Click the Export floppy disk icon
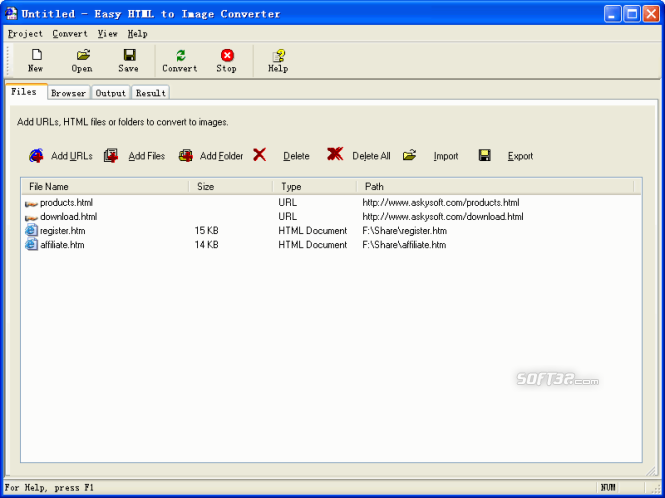The width and height of the screenshot is (665, 498). tap(484, 155)
